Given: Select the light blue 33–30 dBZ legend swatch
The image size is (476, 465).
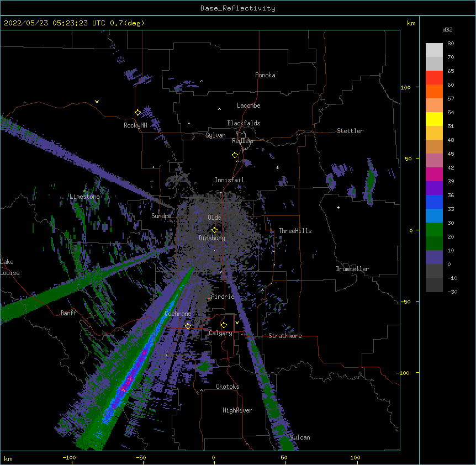Looking at the screenshot, I should tap(434, 216).
